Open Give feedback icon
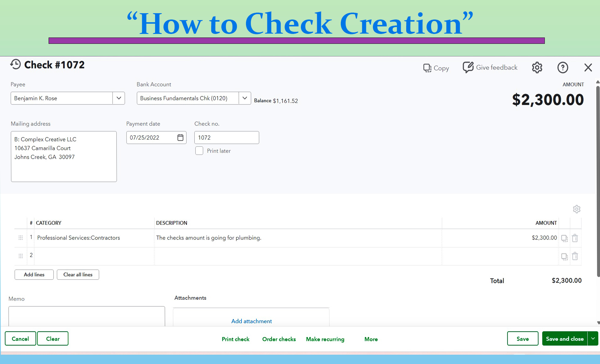This screenshot has width=600, height=364. (x=468, y=68)
